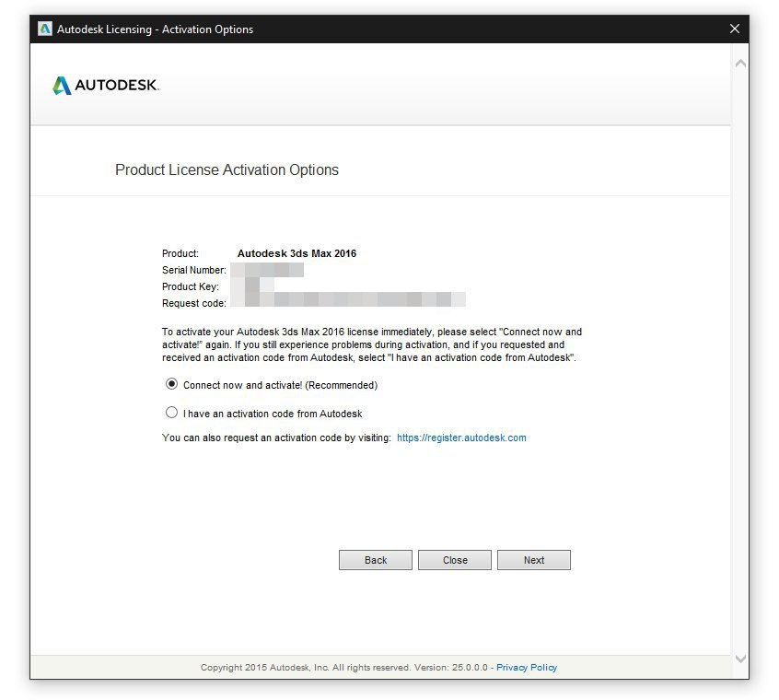Click the Close button beside Next
The image size is (779, 700).
pyautogui.click(x=455, y=560)
